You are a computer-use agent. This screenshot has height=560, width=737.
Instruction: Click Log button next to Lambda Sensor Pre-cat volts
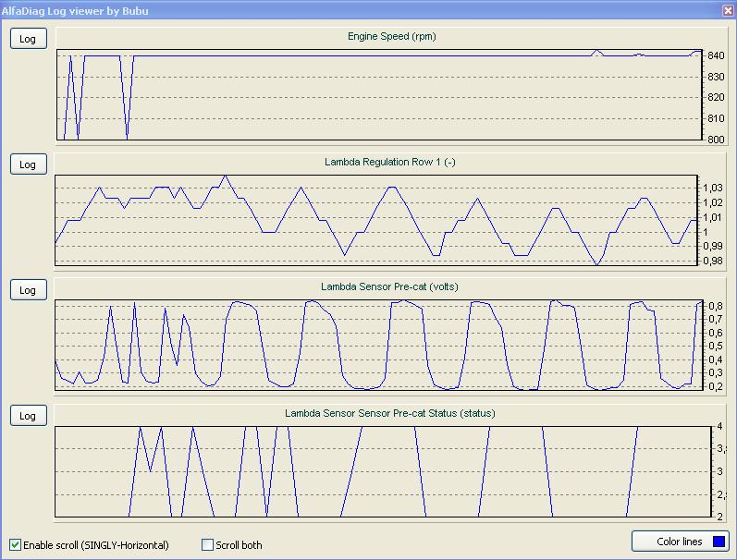(x=28, y=290)
